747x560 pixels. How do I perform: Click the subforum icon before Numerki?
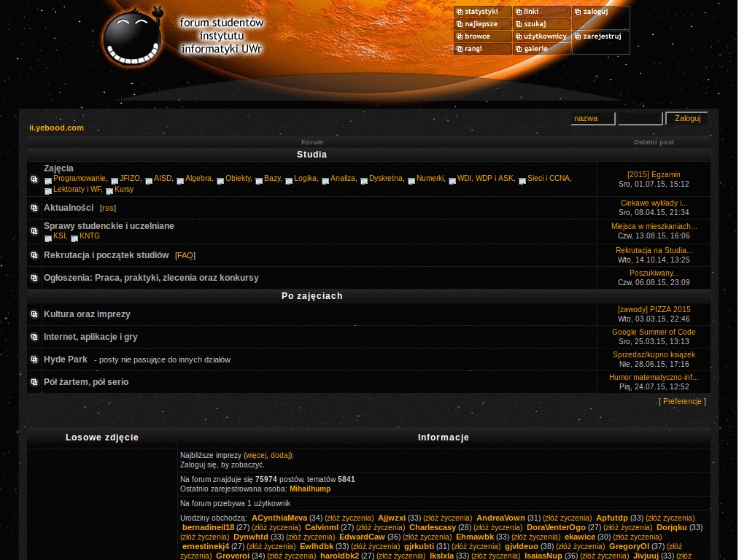pyautogui.click(x=411, y=181)
